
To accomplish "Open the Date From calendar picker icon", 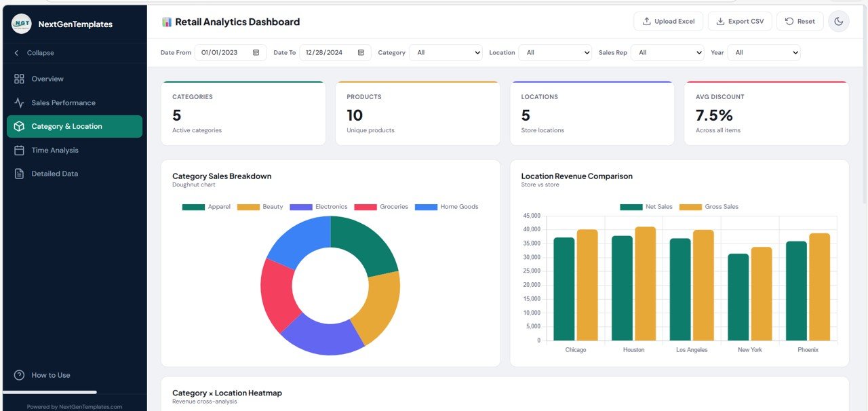I will pyautogui.click(x=256, y=52).
